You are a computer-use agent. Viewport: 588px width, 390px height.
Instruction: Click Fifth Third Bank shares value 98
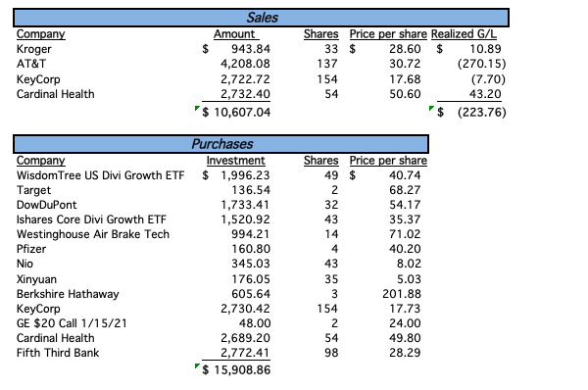331,353
